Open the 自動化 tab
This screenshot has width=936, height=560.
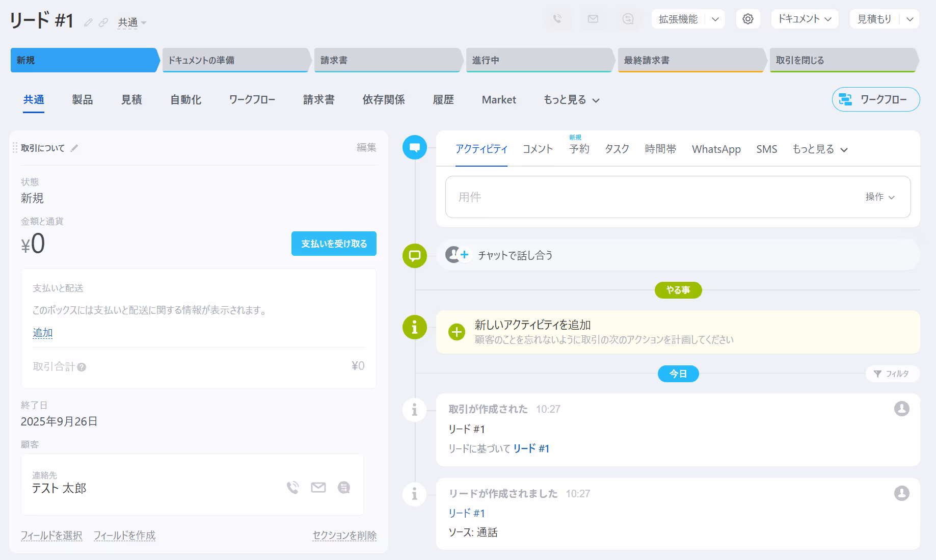click(x=185, y=100)
